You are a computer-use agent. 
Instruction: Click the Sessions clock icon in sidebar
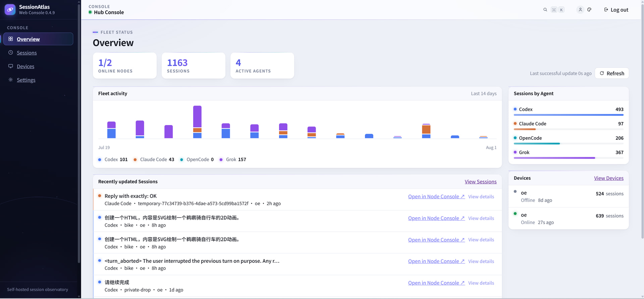(x=11, y=53)
